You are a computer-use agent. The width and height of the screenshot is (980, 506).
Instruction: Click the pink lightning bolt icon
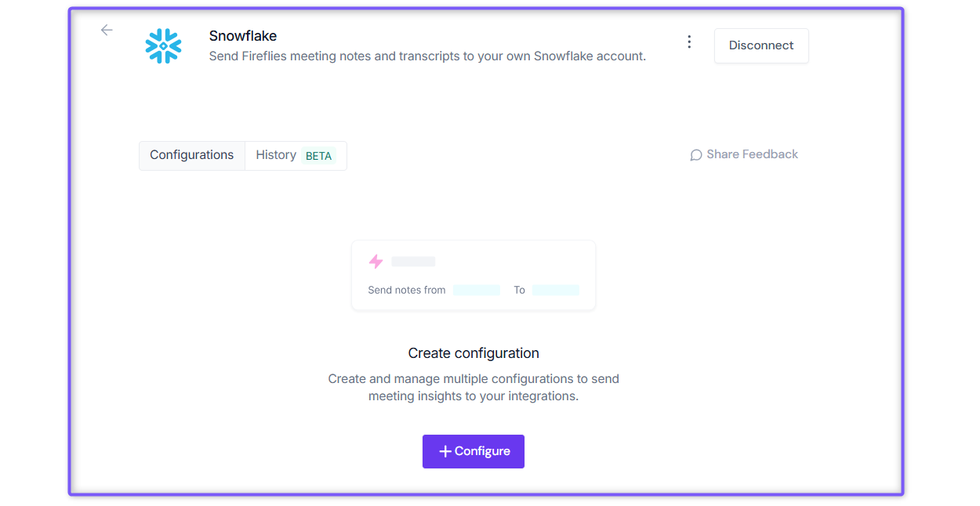tap(376, 262)
